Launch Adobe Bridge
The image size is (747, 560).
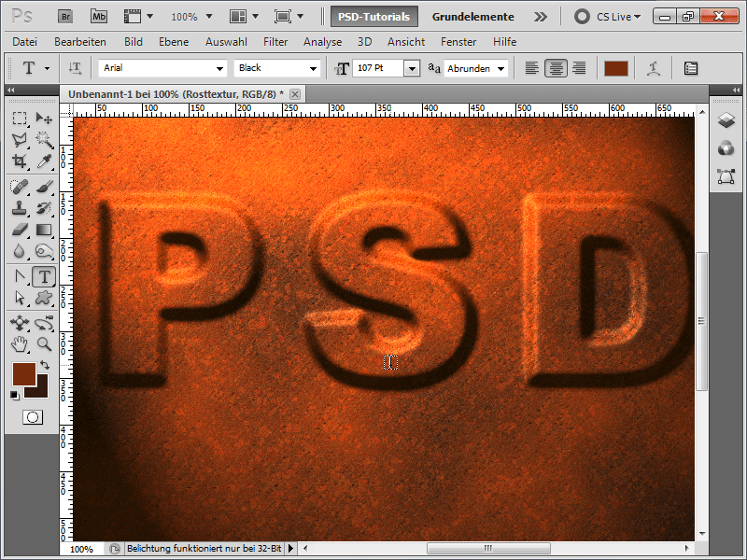[65, 17]
